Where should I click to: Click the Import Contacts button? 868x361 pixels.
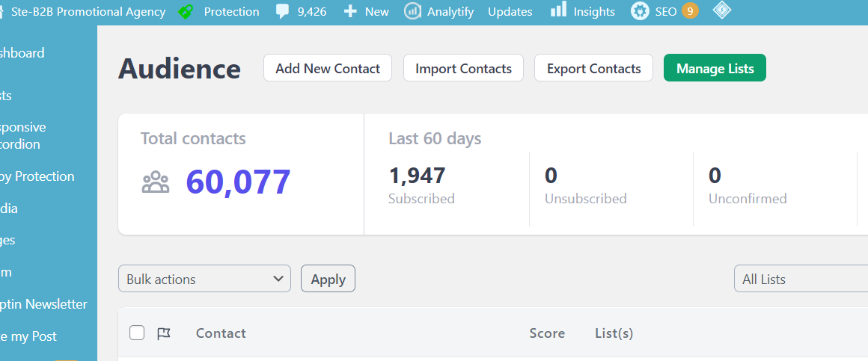pyautogui.click(x=463, y=68)
